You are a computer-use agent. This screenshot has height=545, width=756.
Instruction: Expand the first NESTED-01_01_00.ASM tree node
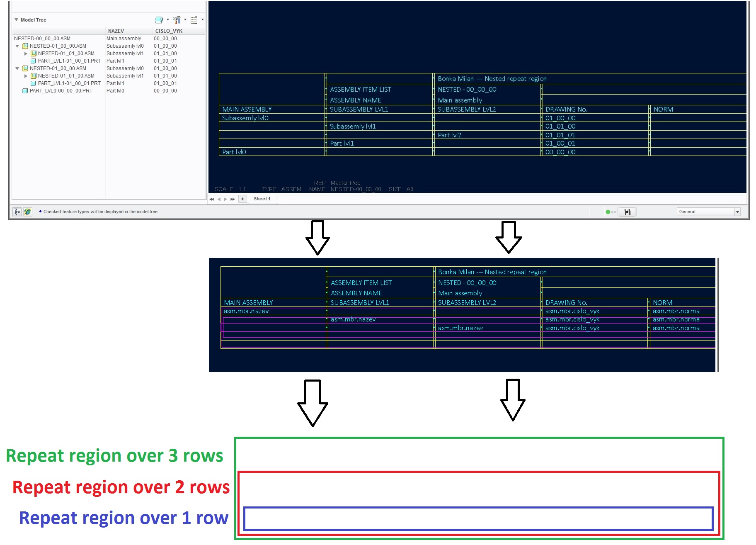[x=26, y=54]
